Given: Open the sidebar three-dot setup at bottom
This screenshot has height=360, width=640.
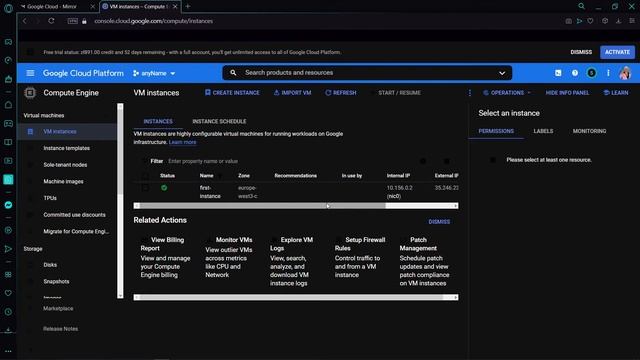Looking at the screenshot, I should click(x=8, y=351).
